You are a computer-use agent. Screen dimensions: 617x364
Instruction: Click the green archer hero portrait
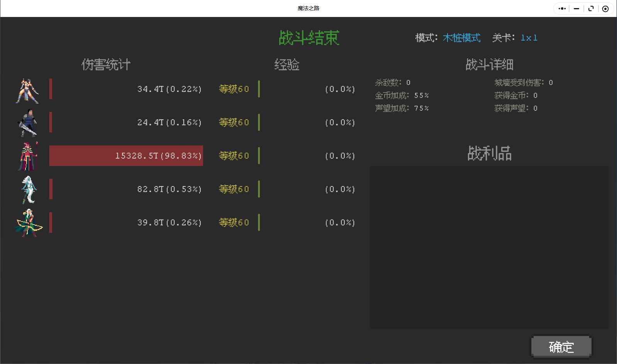click(28, 223)
